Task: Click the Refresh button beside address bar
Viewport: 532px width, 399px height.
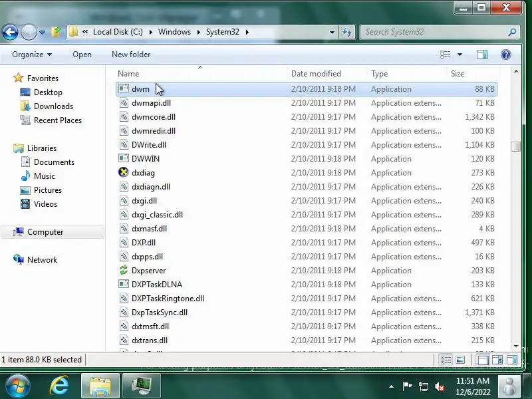Action: 346,32
